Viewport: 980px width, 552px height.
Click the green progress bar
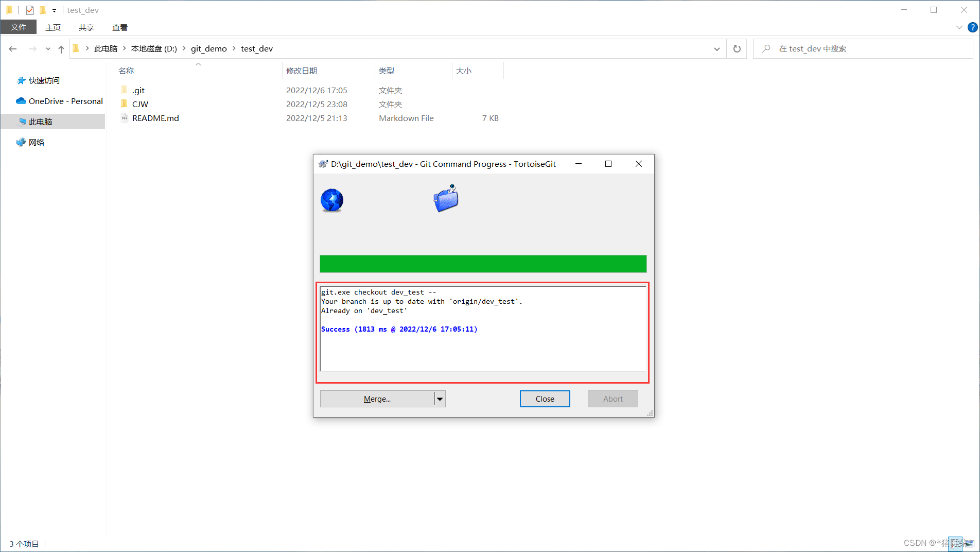483,264
